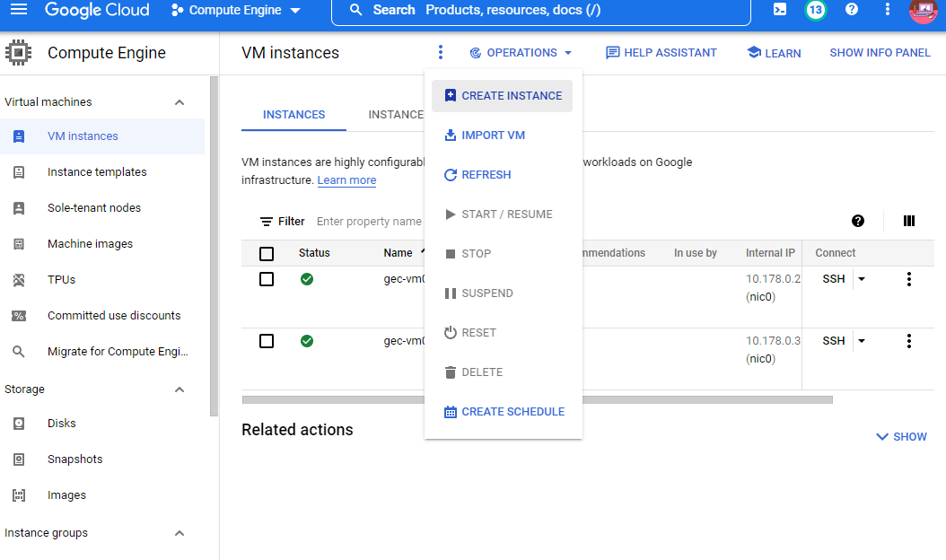946x560 pixels.
Task: Click the LEARN button
Action: tap(774, 52)
